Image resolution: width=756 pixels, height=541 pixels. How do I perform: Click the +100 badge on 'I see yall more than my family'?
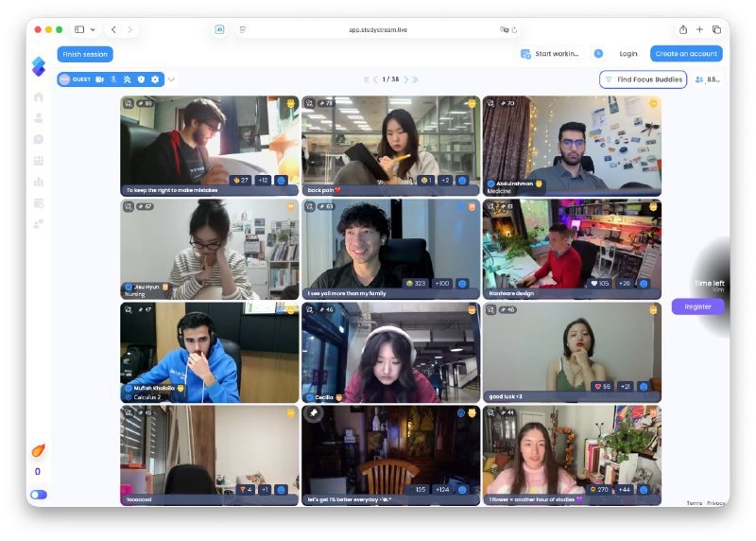[442, 284]
